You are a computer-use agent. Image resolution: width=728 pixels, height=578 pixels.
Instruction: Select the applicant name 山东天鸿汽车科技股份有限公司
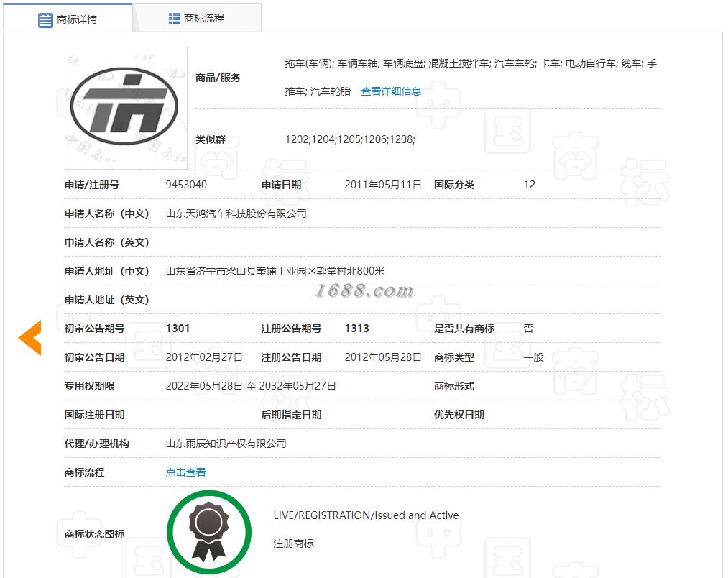[236, 214]
